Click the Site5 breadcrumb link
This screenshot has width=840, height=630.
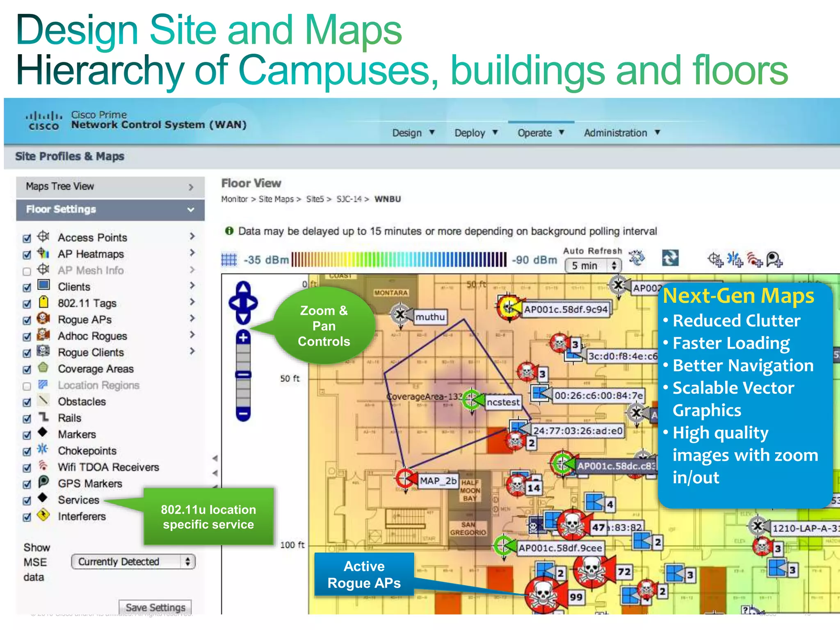(x=315, y=199)
